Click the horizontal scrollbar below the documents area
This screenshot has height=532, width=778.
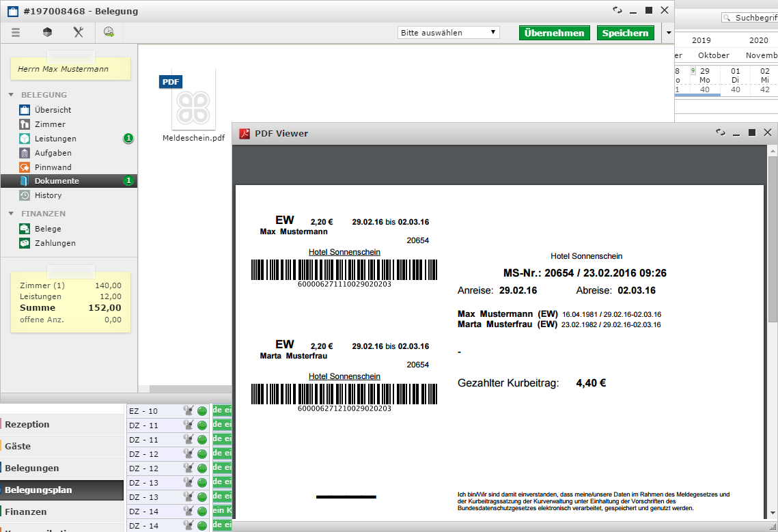[191, 389]
